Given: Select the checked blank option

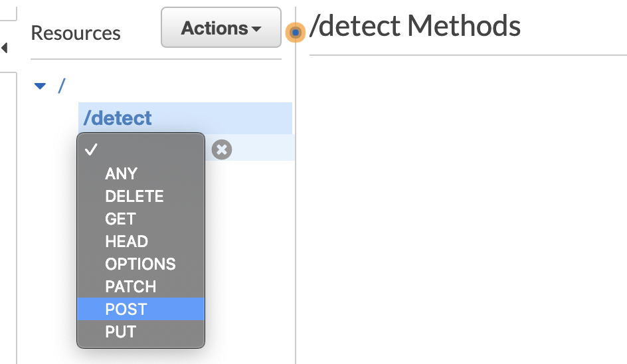Looking at the screenshot, I should tap(141, 150).
